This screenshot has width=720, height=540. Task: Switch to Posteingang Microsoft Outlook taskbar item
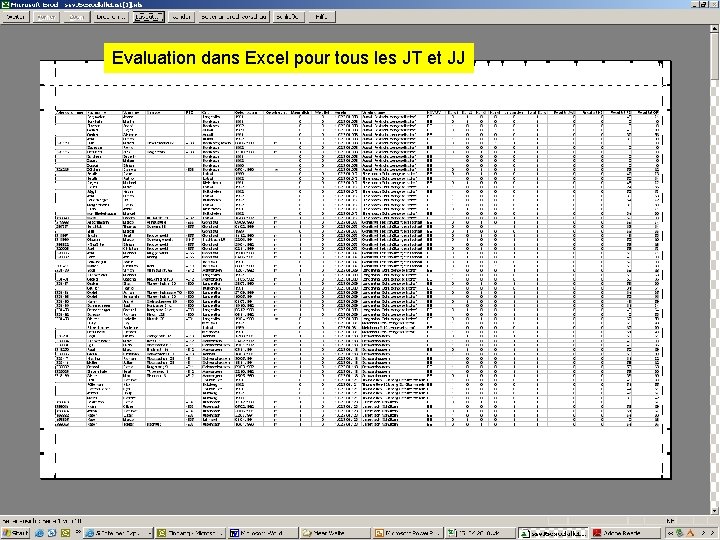click(190, 533)
